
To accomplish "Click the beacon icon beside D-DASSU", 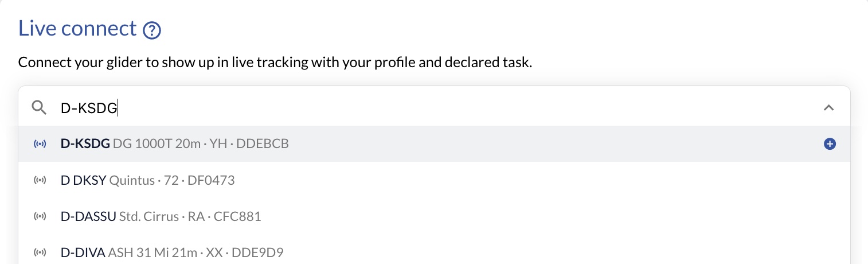I will [40, 217].
